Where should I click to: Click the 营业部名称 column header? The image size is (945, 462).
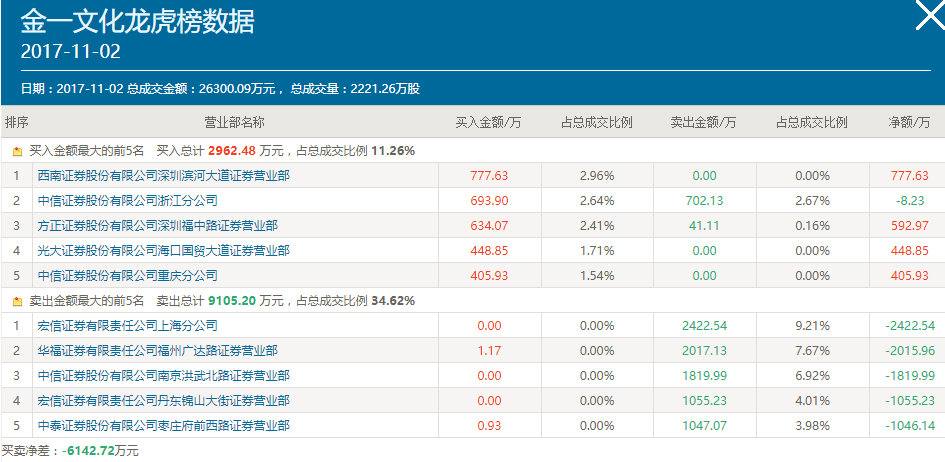point(234,123)
